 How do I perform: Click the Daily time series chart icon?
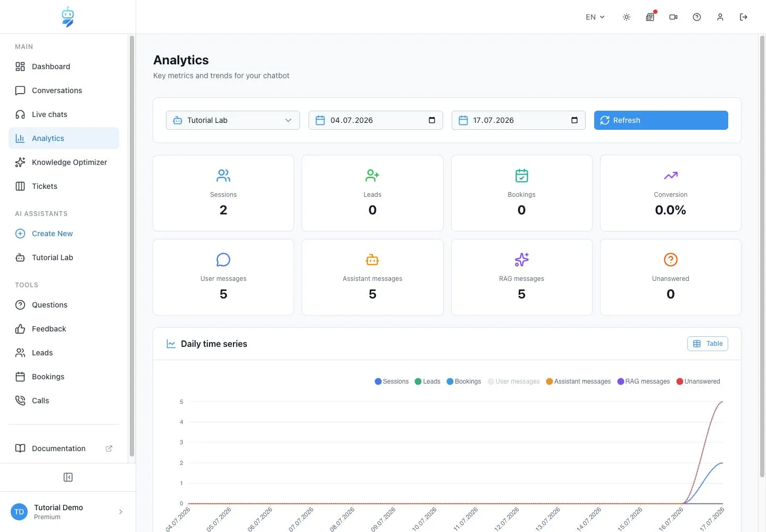[171, 344]
